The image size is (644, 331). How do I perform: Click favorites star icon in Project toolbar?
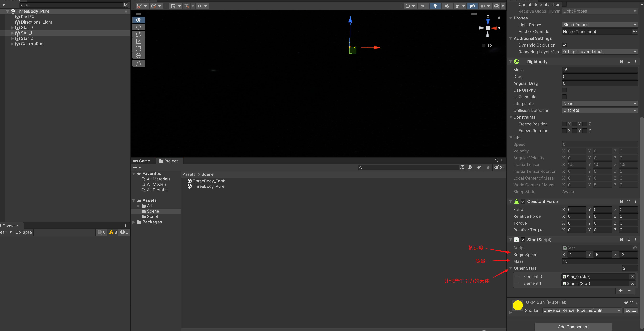point(488,167)
